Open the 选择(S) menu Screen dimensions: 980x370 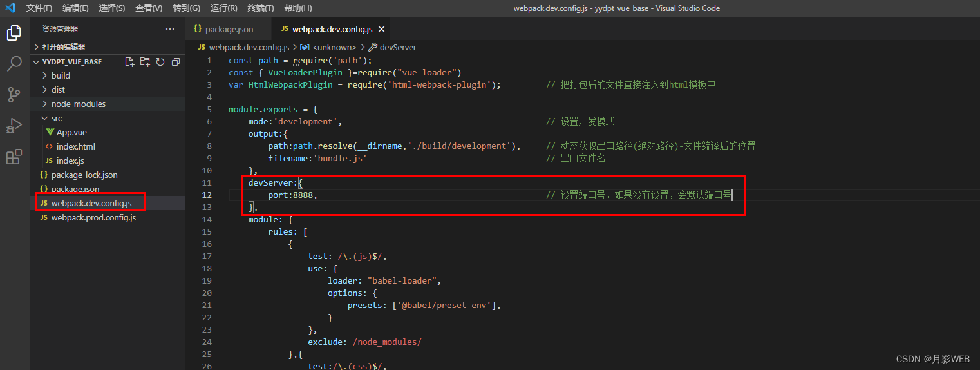(112, 8)
